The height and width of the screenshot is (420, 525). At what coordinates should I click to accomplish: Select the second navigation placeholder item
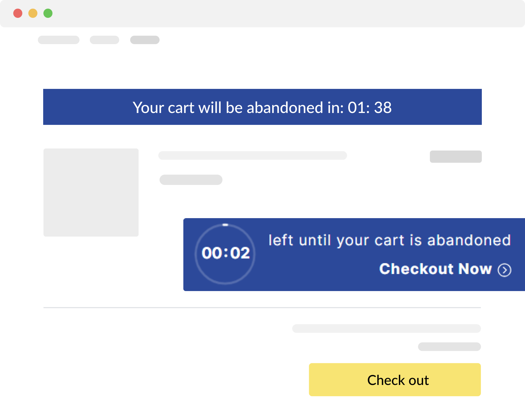click(104, 40)
